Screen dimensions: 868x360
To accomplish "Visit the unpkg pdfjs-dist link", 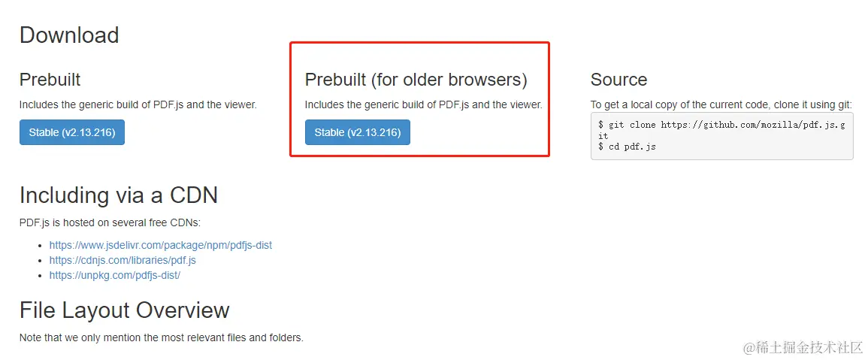I will point(114,275).
